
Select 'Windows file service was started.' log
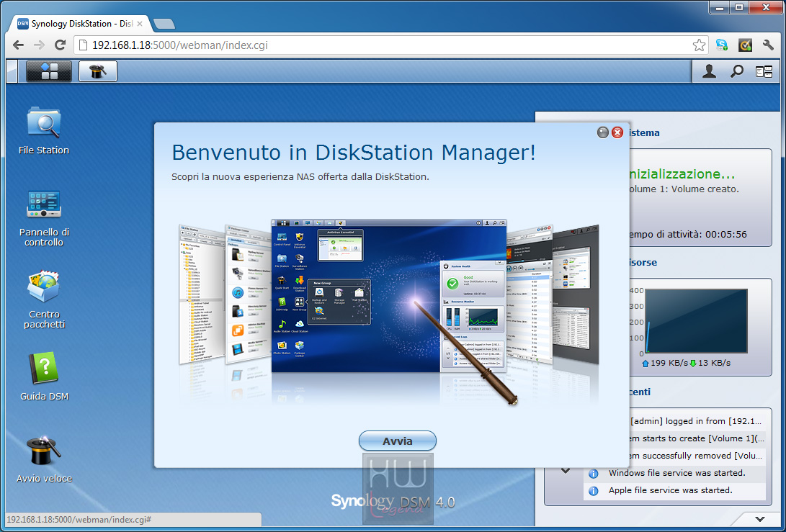(x=676, y=473)
